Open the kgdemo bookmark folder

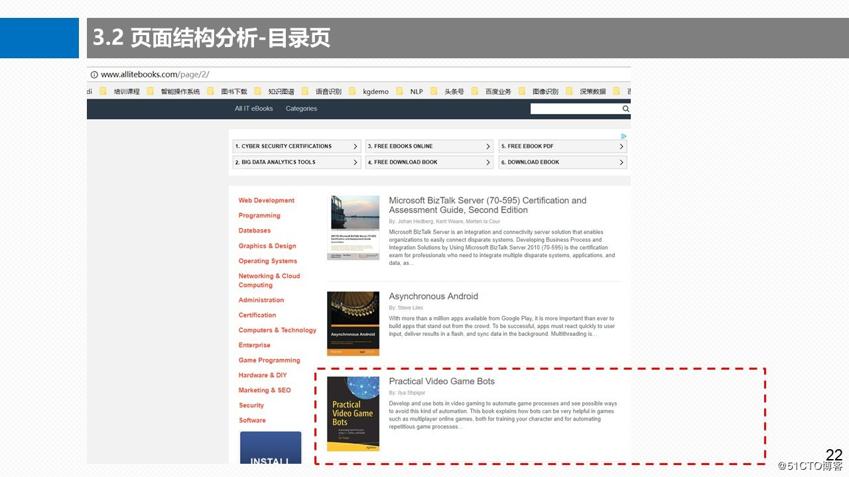click(x=369, y=92)
